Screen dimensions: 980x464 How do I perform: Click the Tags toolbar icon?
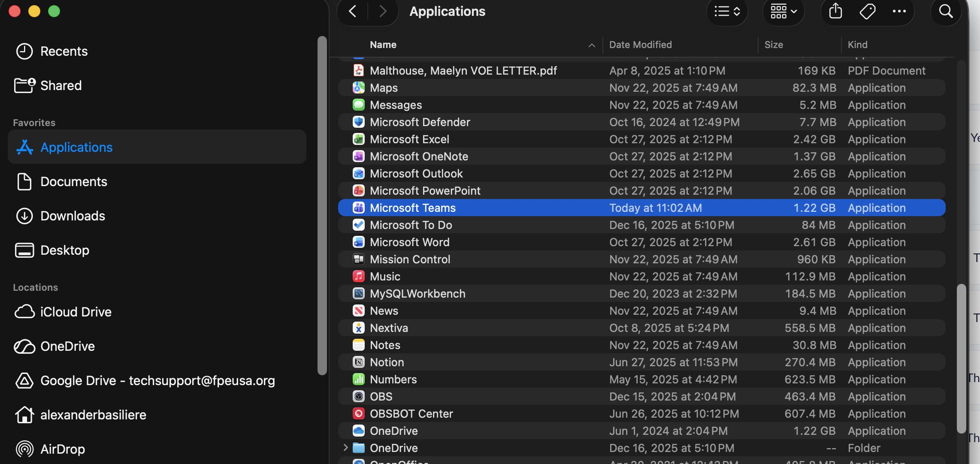(867, 11)
